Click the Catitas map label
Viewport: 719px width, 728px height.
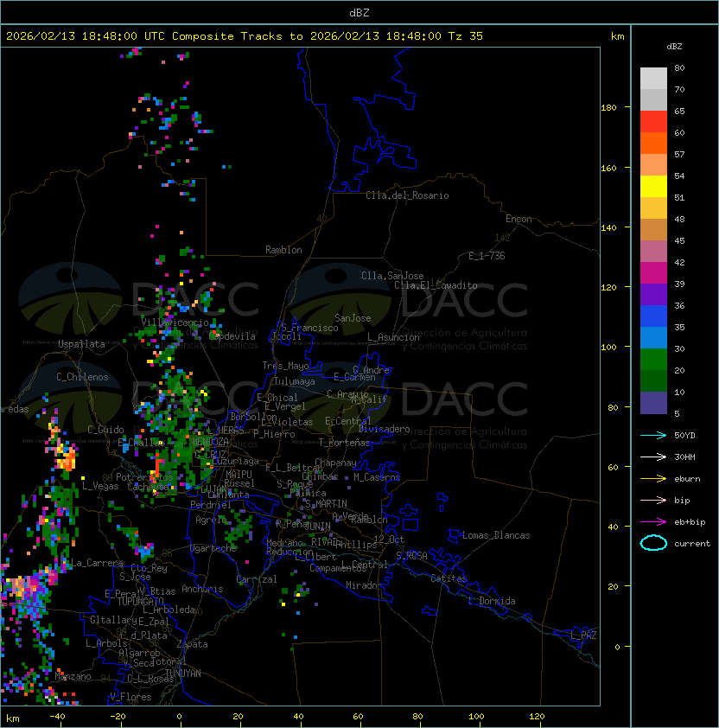click(x=449, y=578)
